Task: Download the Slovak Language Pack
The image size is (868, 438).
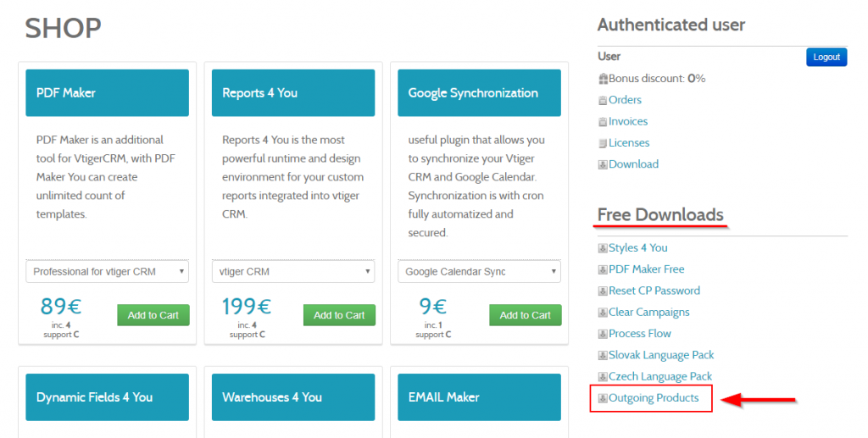Action: coord(661,355)
